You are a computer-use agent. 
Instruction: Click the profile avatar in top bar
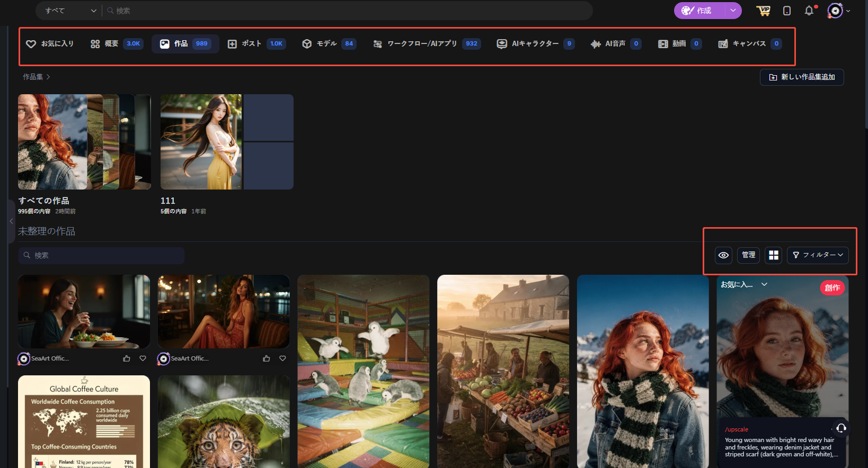pos(835,11)
